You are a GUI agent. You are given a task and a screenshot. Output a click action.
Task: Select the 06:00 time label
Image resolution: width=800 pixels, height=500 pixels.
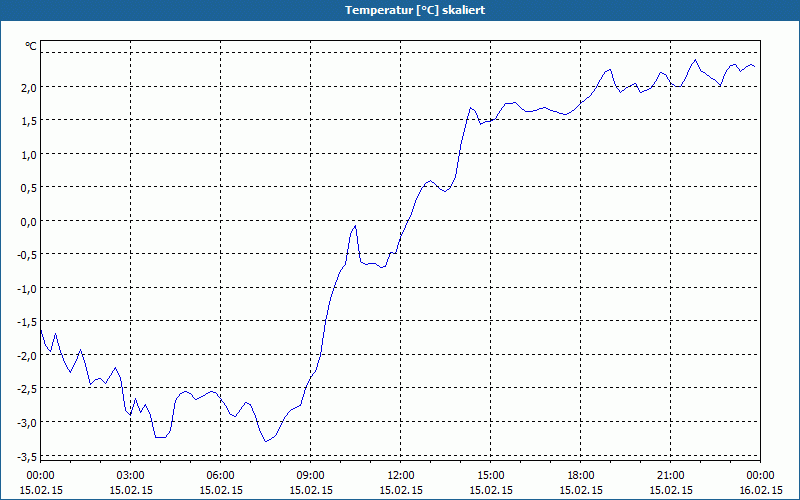220,476
